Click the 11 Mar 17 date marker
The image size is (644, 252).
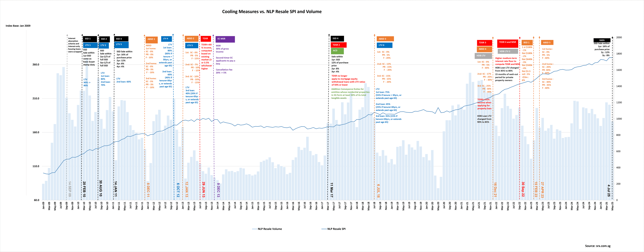pyautogui.click(x=332, y=190)
